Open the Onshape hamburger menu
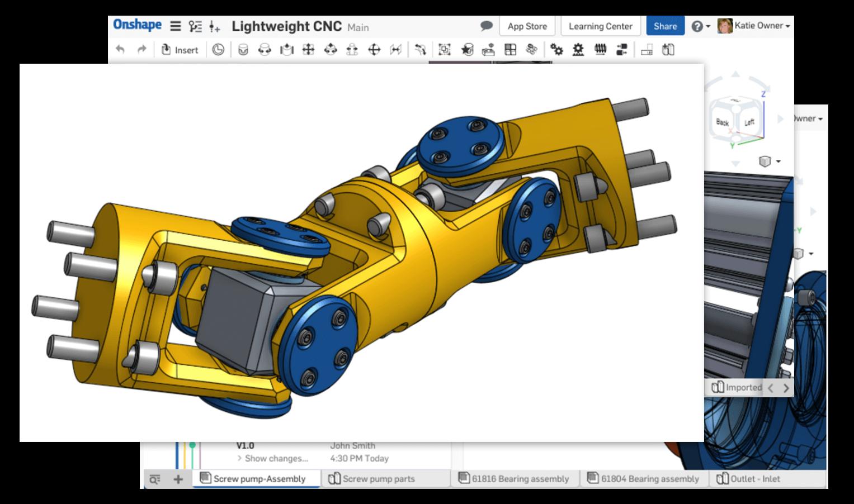Viewport: 854px width, 504px height. point(176,26)
